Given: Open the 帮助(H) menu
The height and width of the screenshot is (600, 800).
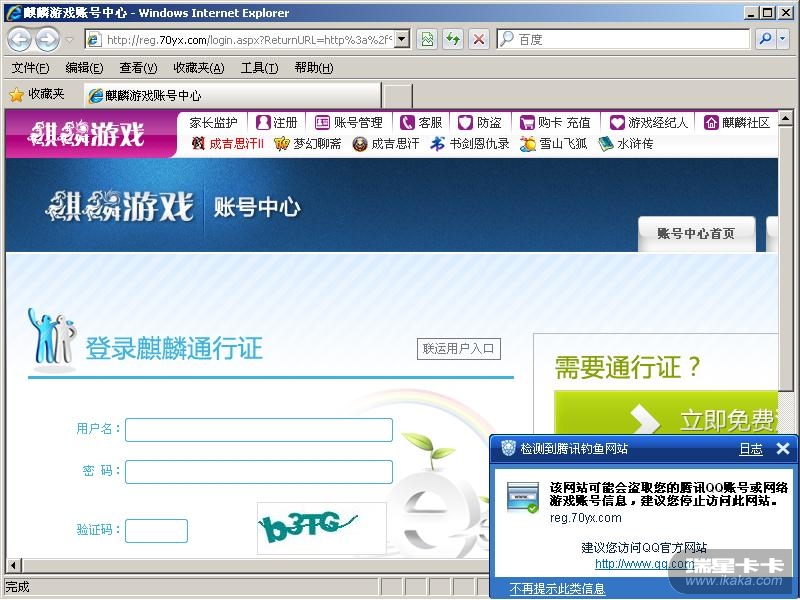Looking at the screenshot, I should 314,67.
